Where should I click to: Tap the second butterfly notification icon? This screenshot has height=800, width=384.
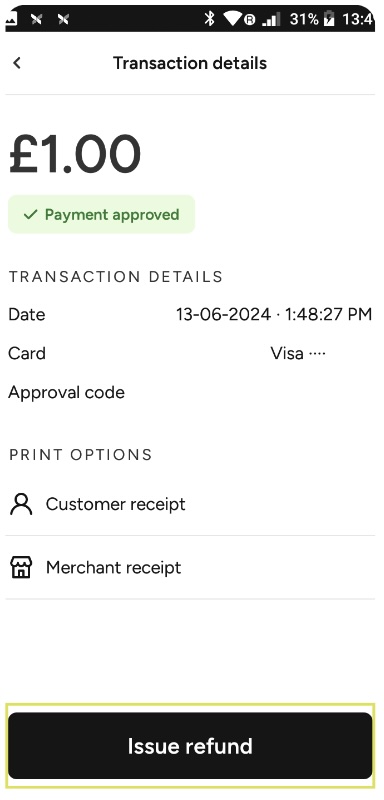(x=63, y=19)
